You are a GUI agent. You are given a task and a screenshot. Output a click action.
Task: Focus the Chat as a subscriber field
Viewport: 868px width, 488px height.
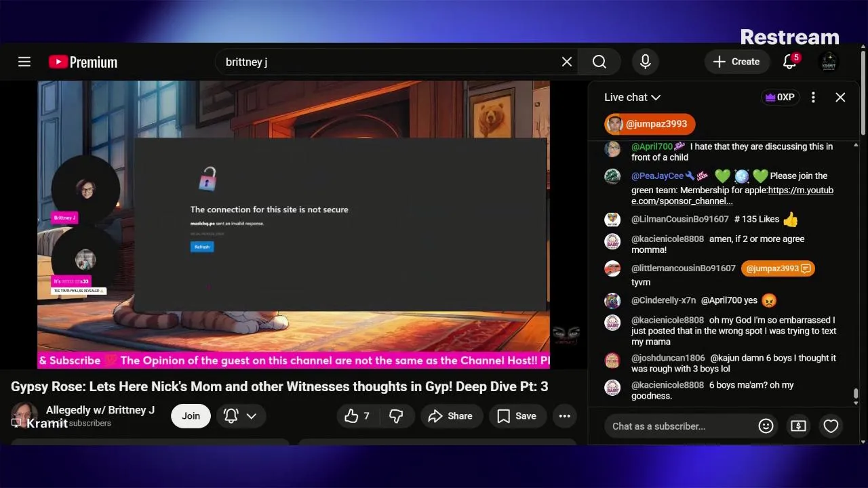coord(680,426)
